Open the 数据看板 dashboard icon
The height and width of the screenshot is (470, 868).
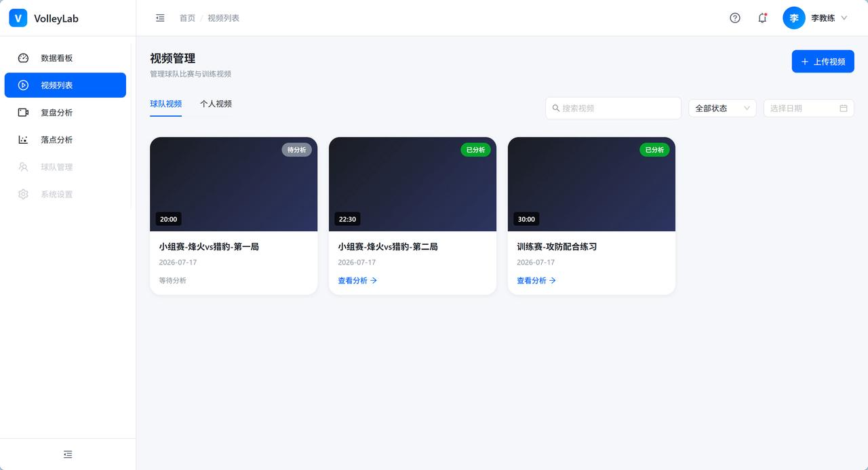(x=23, y=58)
